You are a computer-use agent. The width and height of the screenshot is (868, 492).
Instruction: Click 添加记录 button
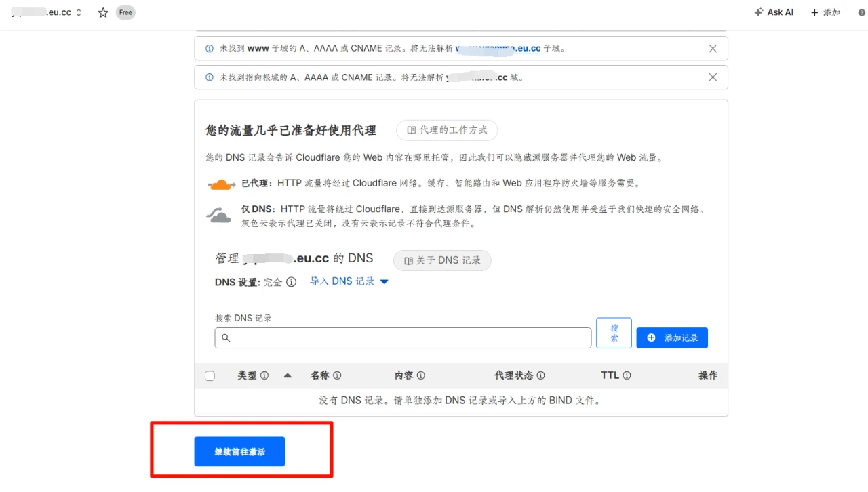coord(672,337)
